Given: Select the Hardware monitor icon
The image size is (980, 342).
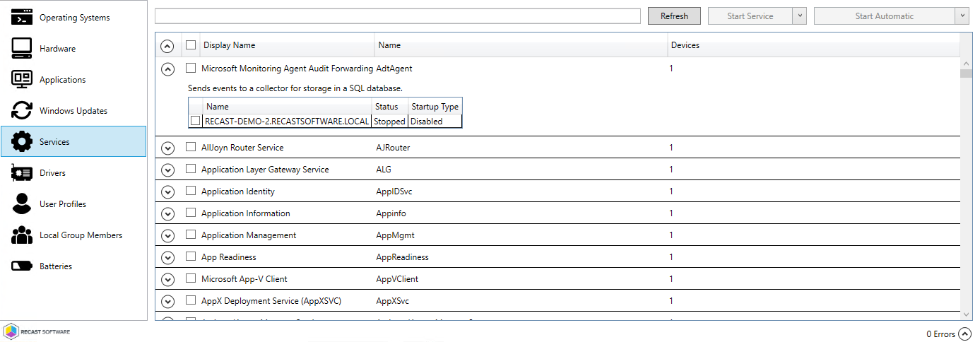Looking at the screenshot, I should 22,48.
